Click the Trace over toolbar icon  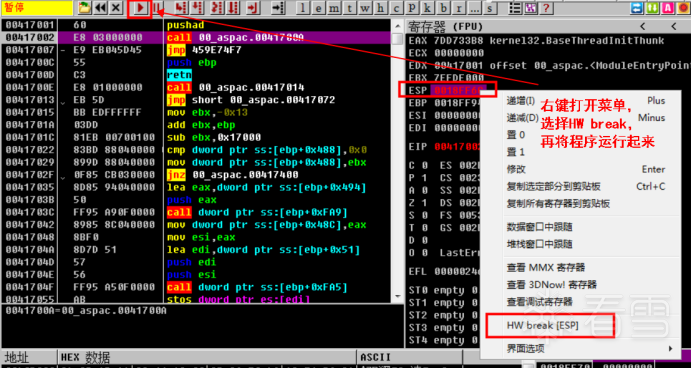click(233, 8)
